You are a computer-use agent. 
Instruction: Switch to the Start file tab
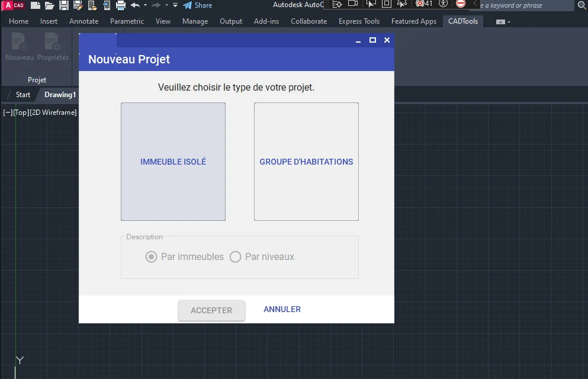[23, 95]
